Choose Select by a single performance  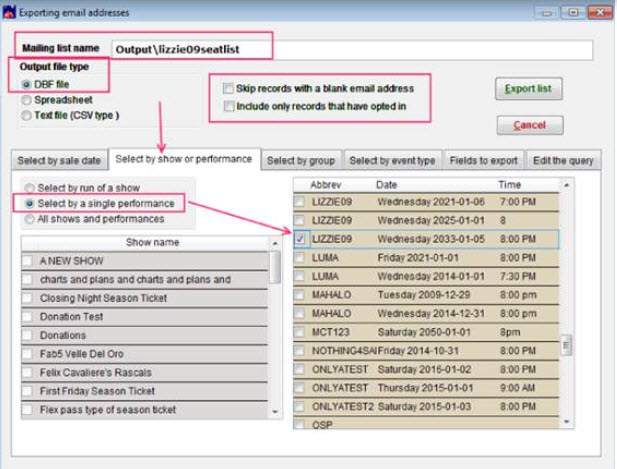tap(30, 203)
